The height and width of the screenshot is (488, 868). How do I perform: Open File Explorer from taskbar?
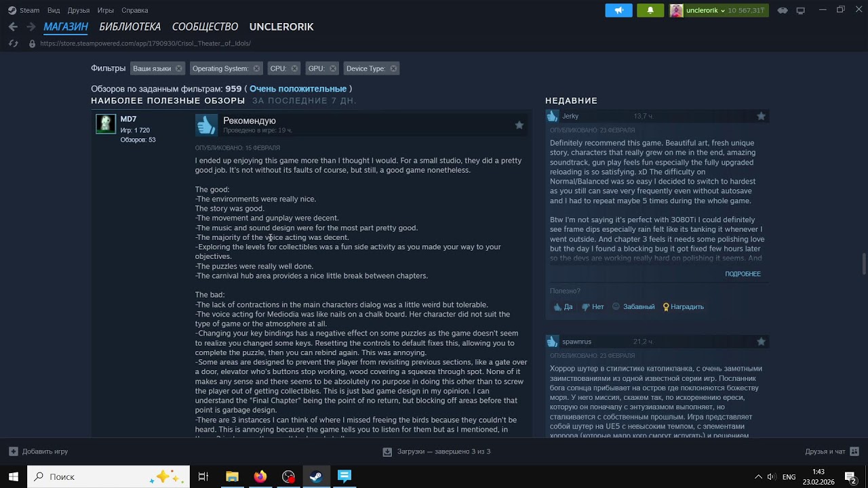[232, 476]
